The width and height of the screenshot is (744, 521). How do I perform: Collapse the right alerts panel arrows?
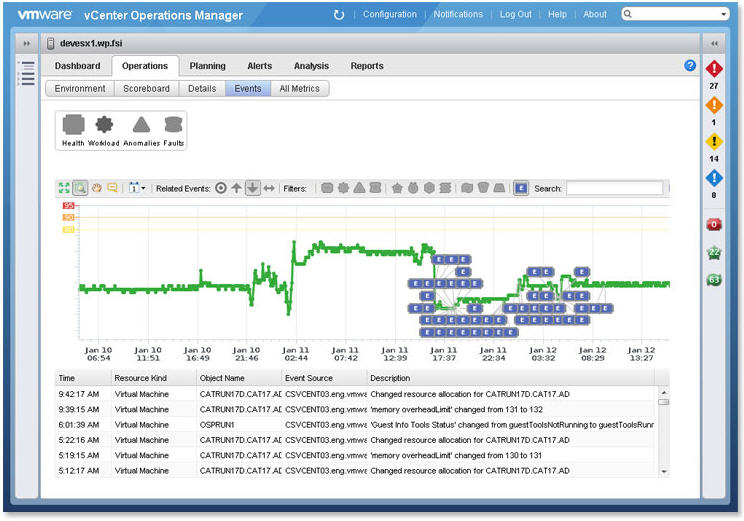coord(714,44)
